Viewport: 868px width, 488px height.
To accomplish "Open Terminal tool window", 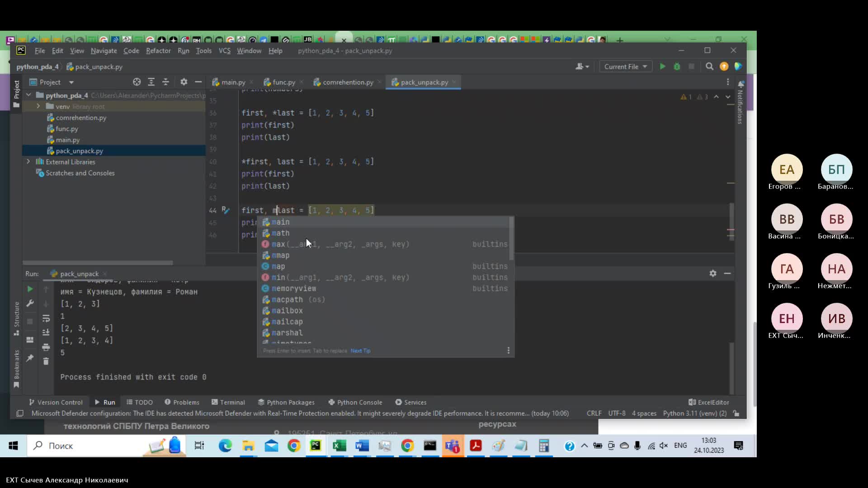I will click(228, 402).
